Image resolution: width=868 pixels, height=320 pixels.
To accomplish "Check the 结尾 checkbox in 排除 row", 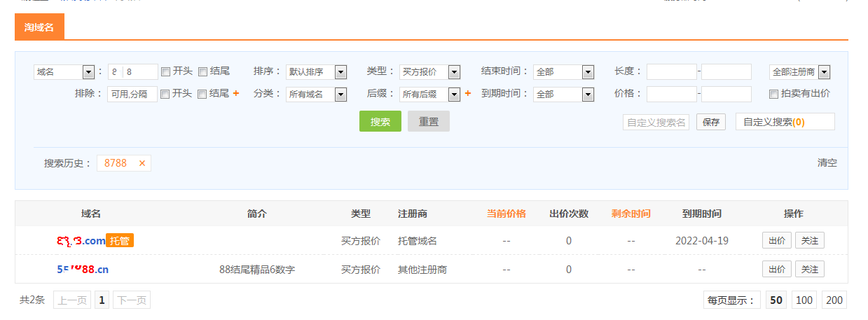I will (202, 94).
